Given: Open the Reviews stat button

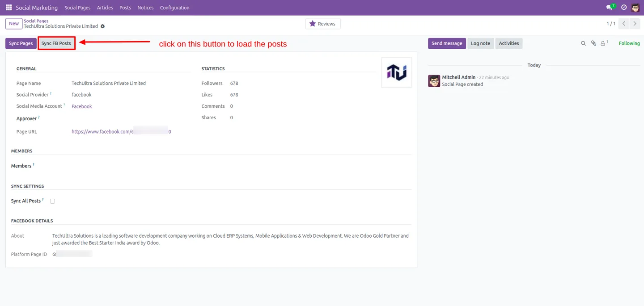Looking at the screenshot, I should 323,24.
